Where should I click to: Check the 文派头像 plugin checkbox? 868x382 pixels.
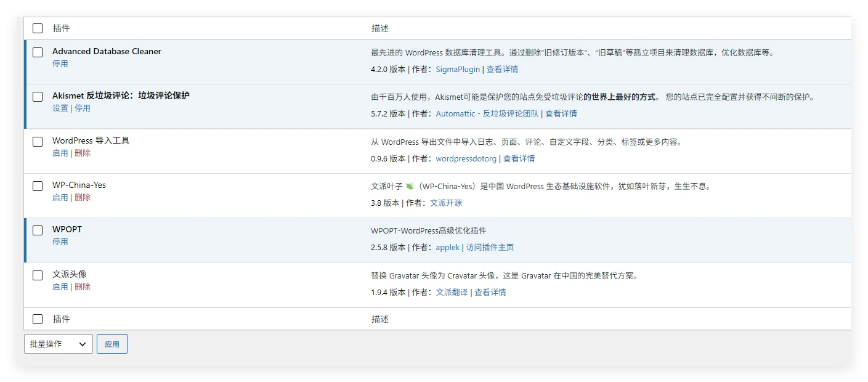(38, 275)
